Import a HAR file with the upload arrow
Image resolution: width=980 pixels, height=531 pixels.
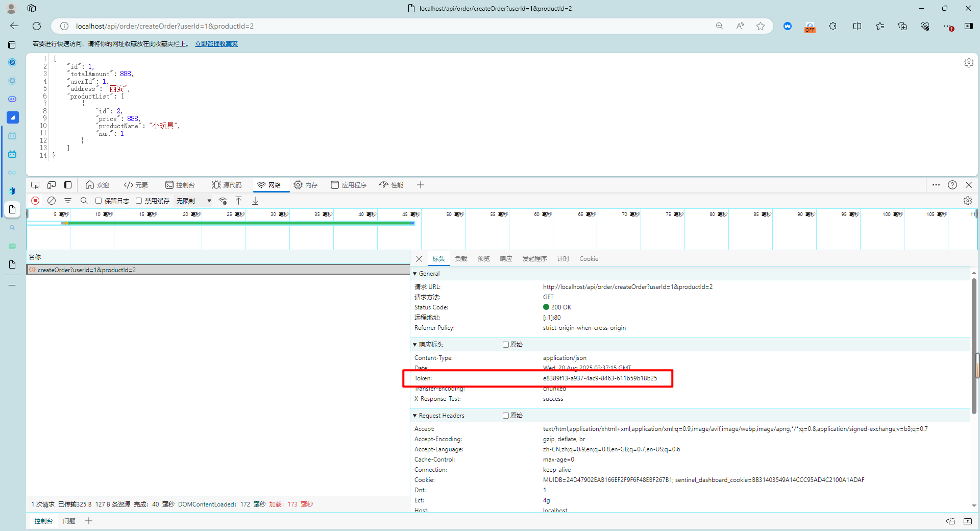pos(238,201)
